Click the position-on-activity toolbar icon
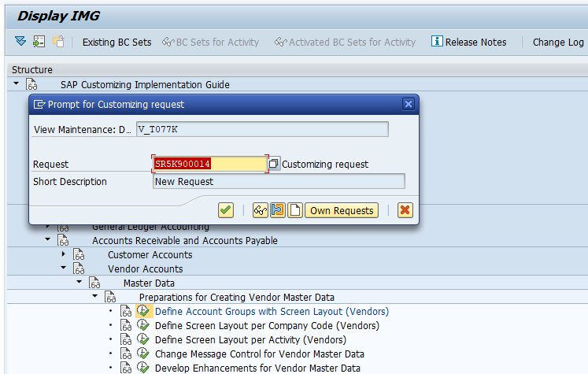Screen dimensions: 588x374 [x=39, y=41]
